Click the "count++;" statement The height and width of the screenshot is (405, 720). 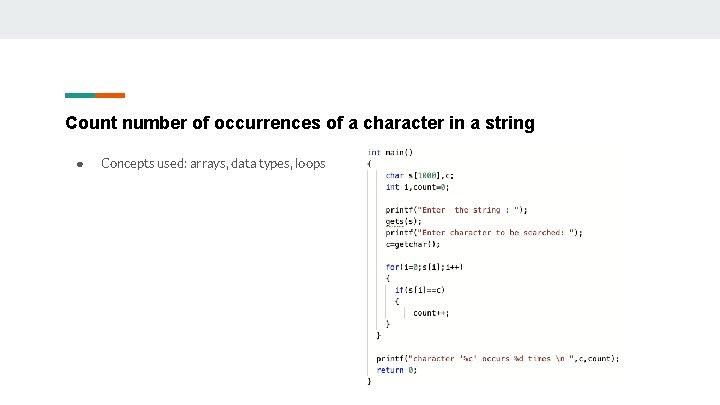(x=431, y=313)
